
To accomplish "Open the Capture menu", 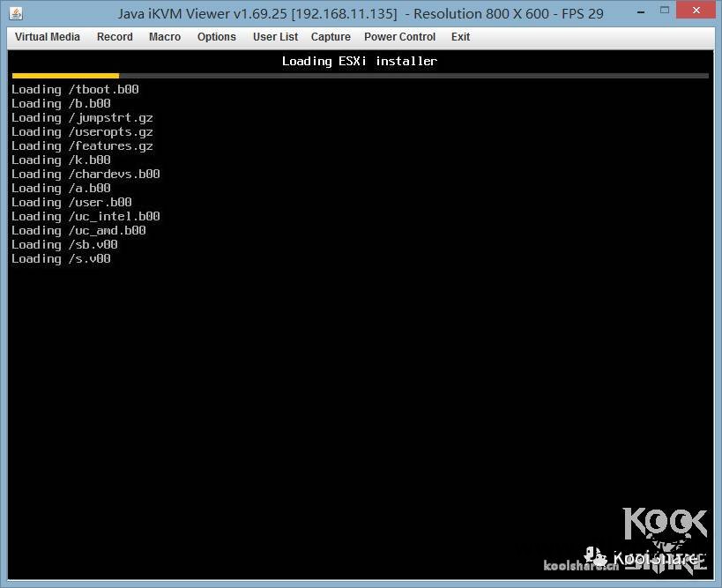I will (331, 37).
